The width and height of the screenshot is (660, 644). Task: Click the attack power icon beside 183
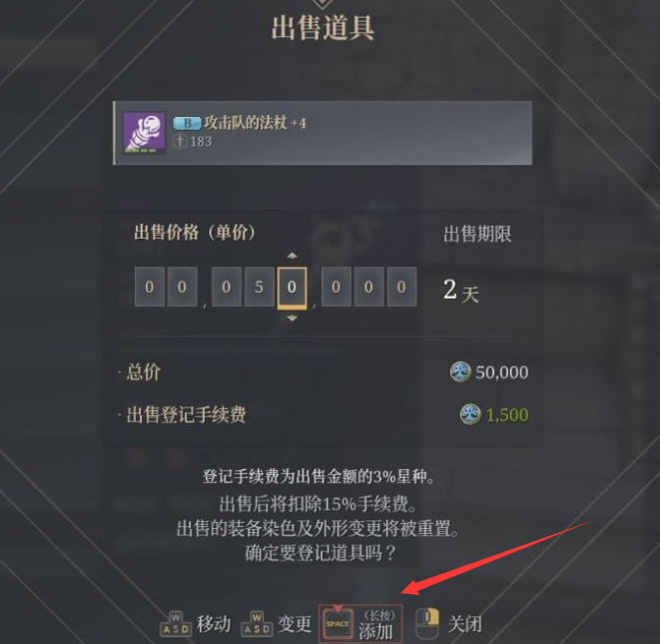tap(180, 141)
